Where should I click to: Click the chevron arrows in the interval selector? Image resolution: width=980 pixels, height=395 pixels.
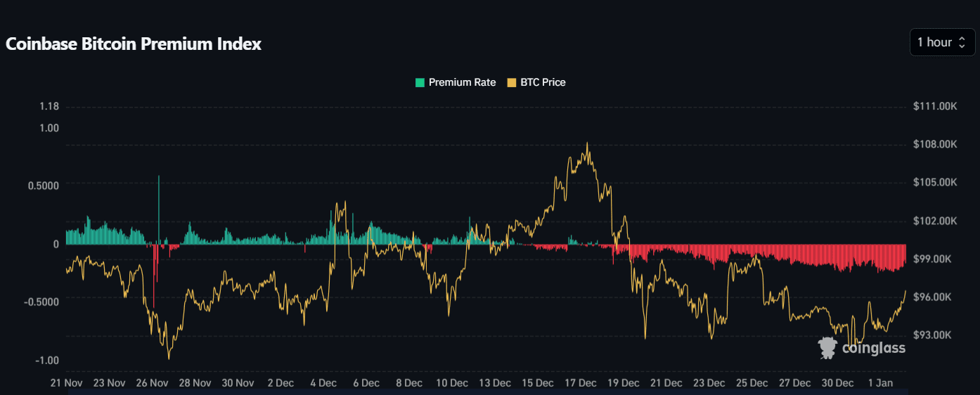coord(962,42)
